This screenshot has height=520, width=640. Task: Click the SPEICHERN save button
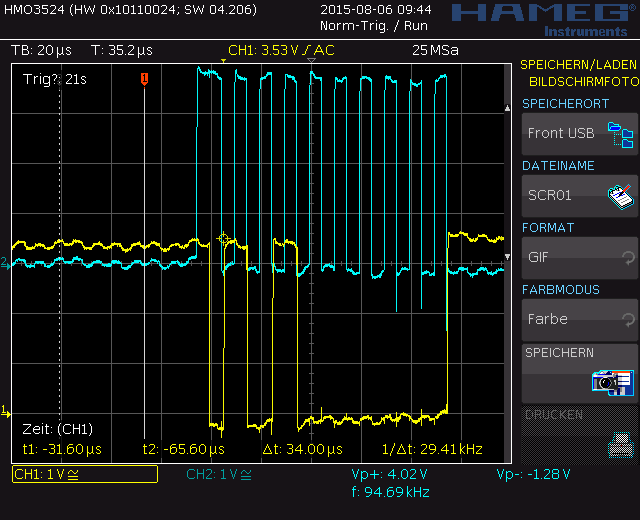coord(580,373)
